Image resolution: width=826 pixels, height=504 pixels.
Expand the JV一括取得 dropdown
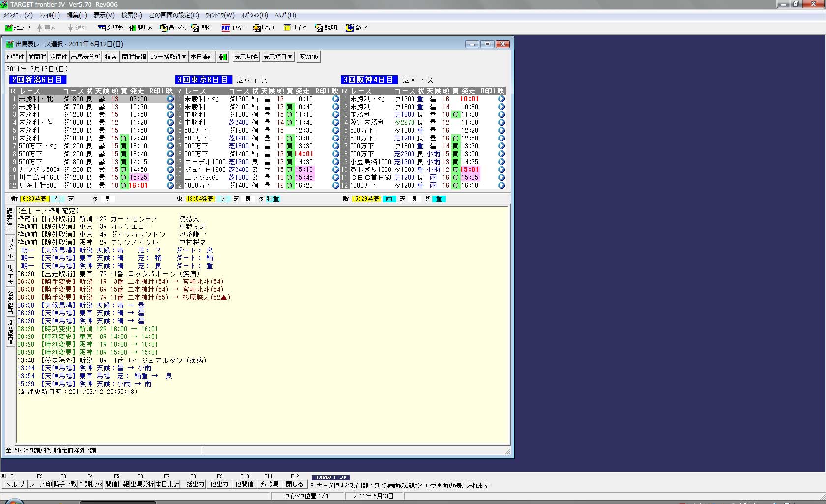pyautogui.click(x=168, y=57)
